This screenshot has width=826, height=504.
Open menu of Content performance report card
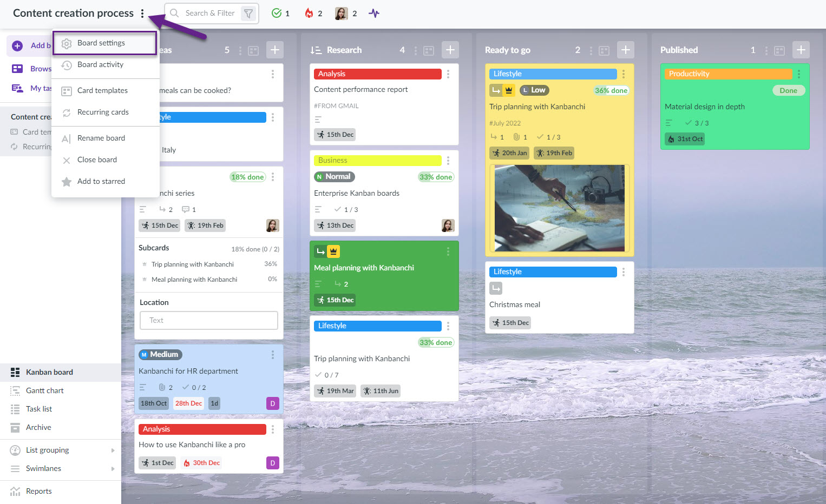coord(448,74)
